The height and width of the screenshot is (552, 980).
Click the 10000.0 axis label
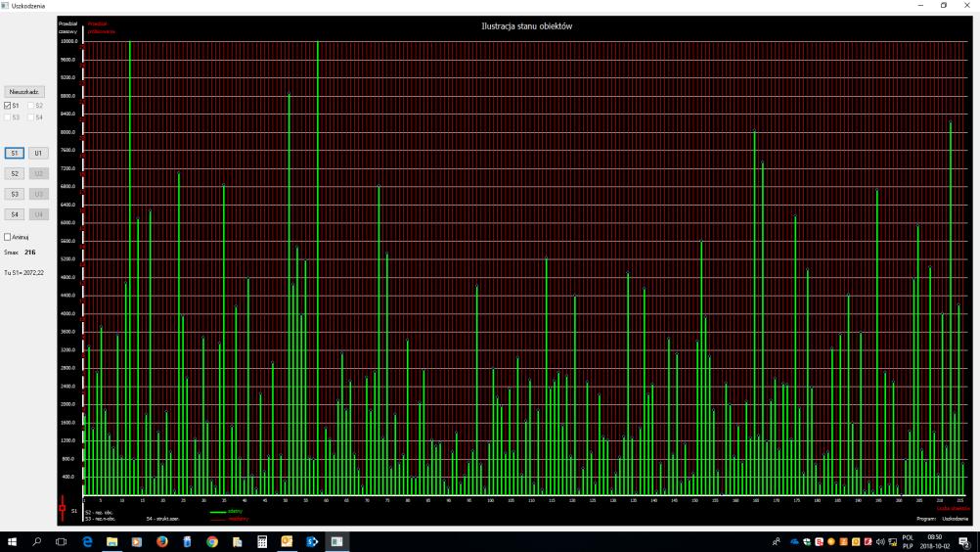68,41
